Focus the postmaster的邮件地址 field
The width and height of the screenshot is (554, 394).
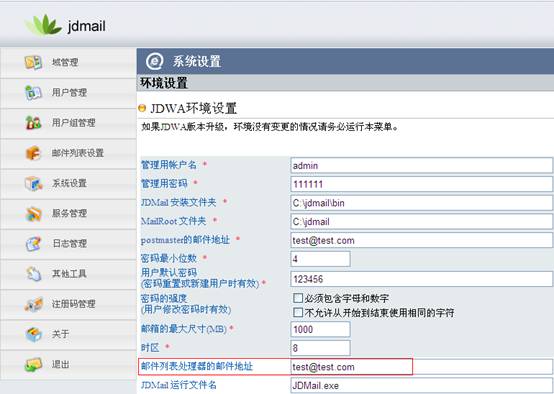coord(422,240)
